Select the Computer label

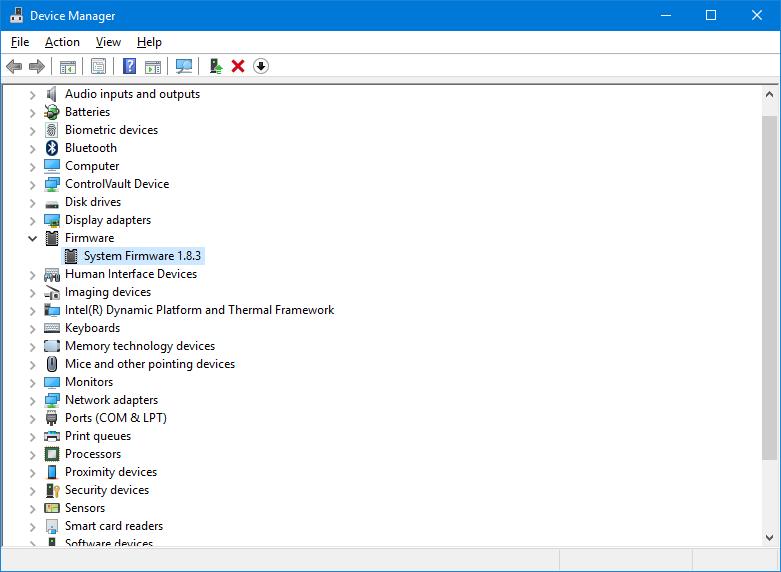(92, 166)
